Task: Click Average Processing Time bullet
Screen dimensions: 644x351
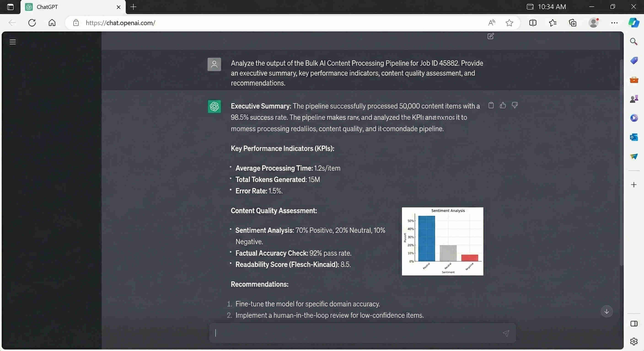Action: pos(288,168)
